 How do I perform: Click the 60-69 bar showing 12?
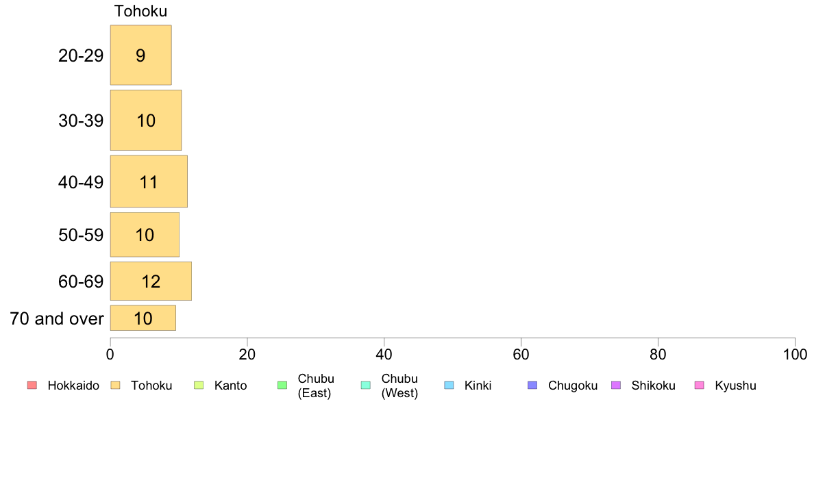pyautogui.click(x=151, y=281)
